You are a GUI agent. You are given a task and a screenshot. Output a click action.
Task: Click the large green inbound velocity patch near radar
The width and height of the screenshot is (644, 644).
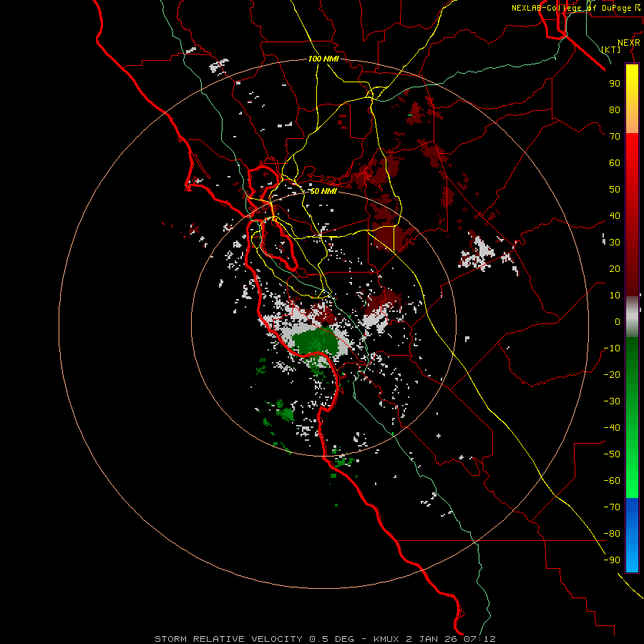click(x=316, y=342)
